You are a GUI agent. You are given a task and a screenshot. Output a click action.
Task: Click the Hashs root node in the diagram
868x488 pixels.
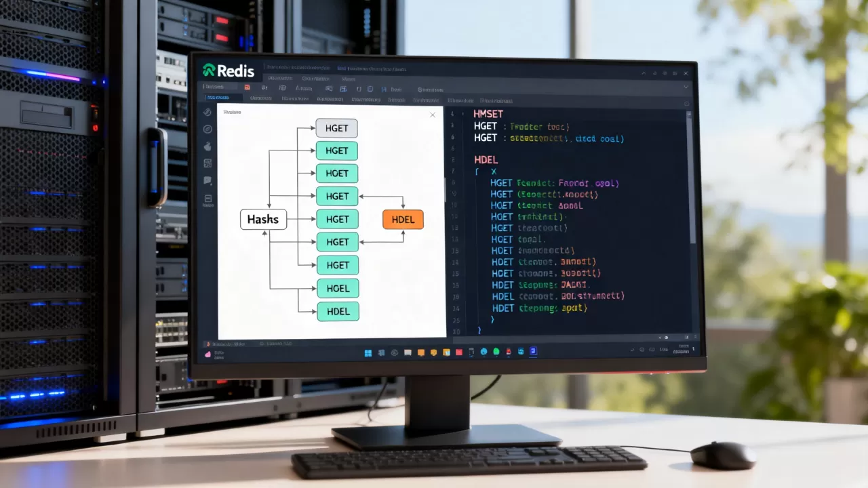264,219
